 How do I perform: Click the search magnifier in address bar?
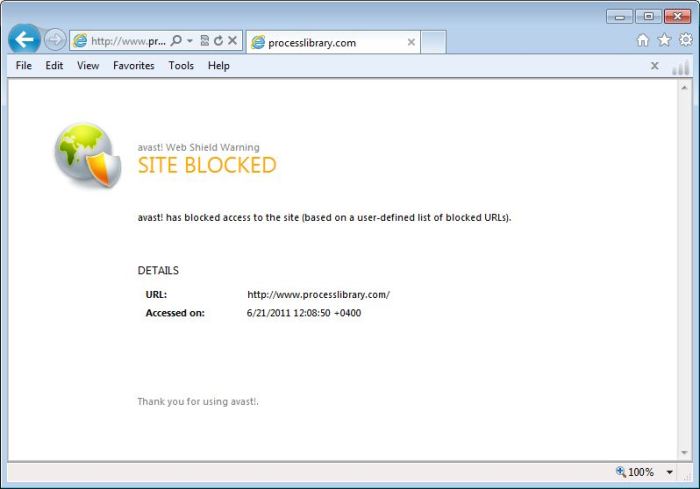[176, 41]
